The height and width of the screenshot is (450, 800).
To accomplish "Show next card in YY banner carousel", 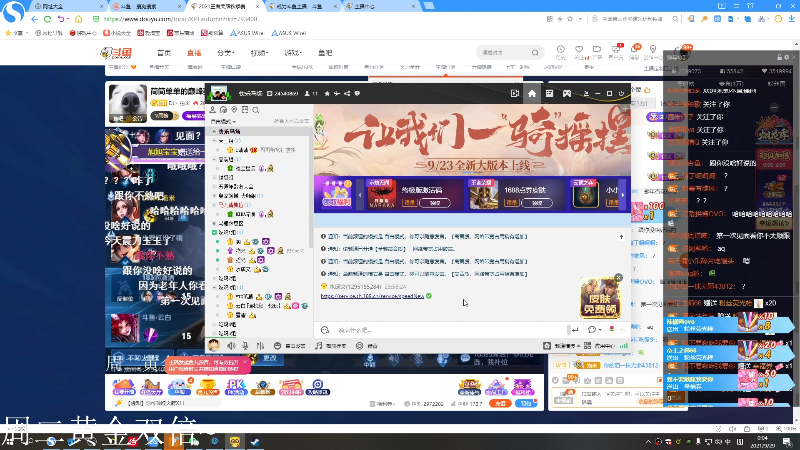I will (x=622, y=195).
